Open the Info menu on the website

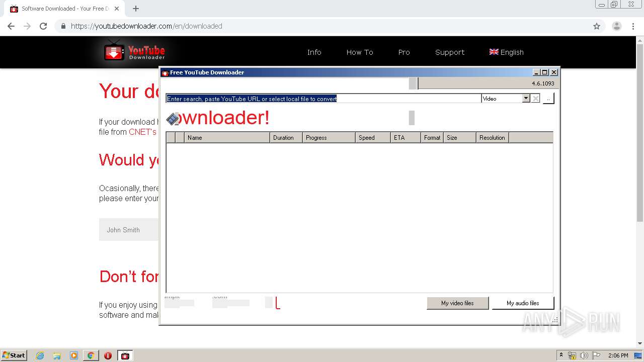click(314, 52)
